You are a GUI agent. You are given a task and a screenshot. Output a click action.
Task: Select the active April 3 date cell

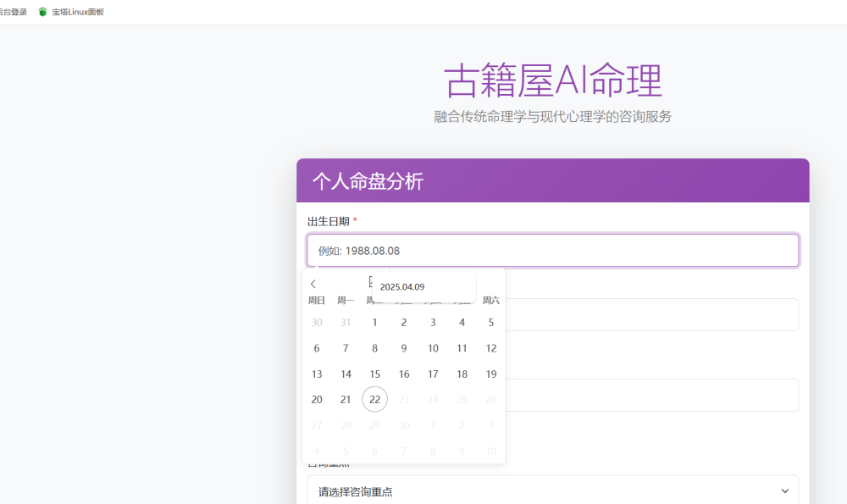point(433,322)
